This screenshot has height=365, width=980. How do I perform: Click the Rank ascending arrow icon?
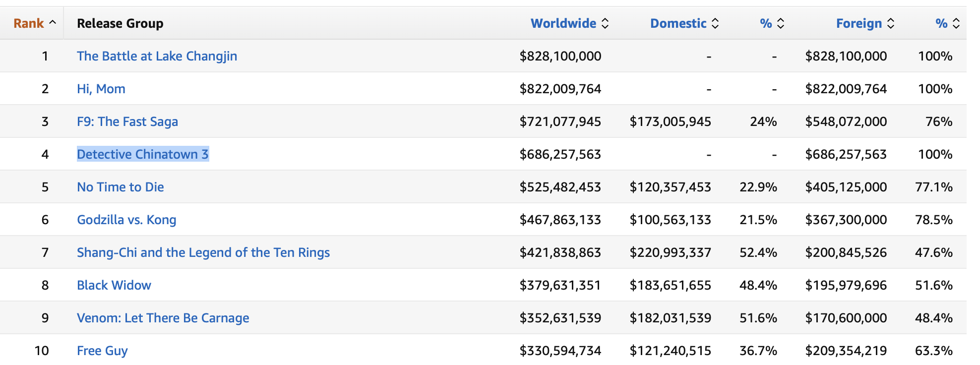coord(53,22)
